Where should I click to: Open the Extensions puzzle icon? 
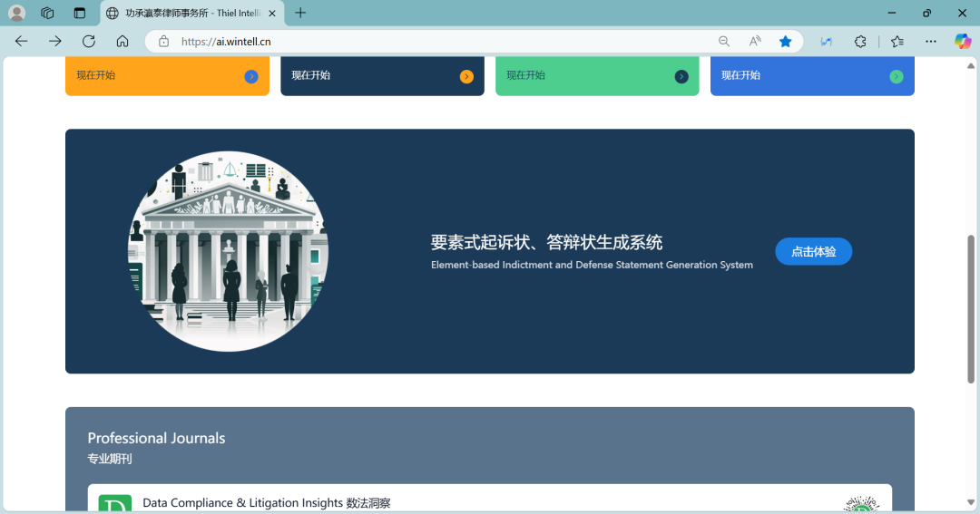860,41
